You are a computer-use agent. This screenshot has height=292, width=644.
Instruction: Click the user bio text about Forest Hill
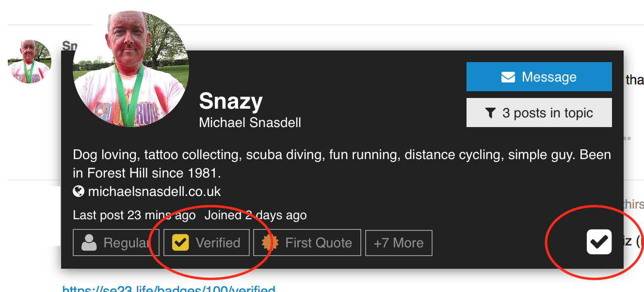coord(341,163)
